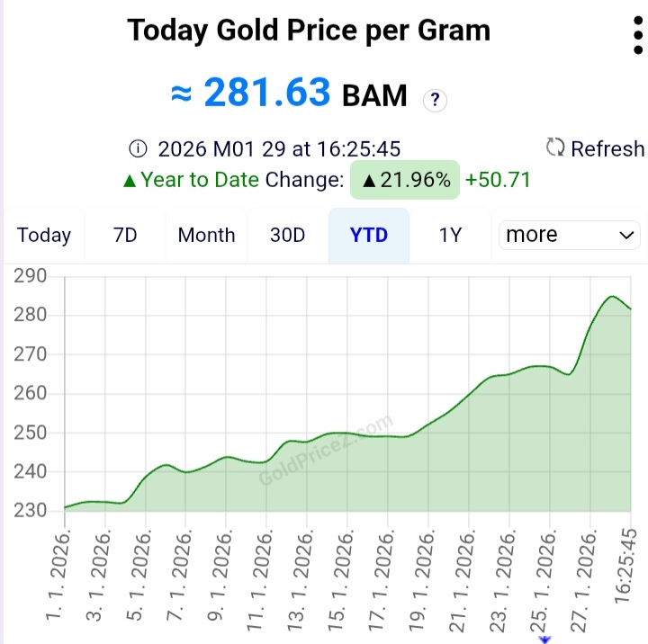Click the green up-triangle before Year to Date

point(130,181)
